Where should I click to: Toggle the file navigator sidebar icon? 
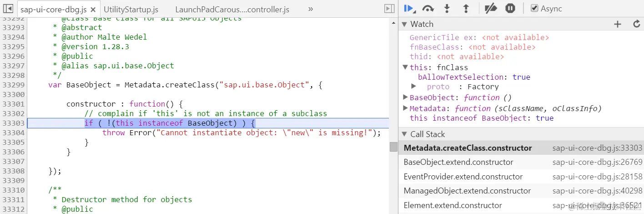[8, 9]
